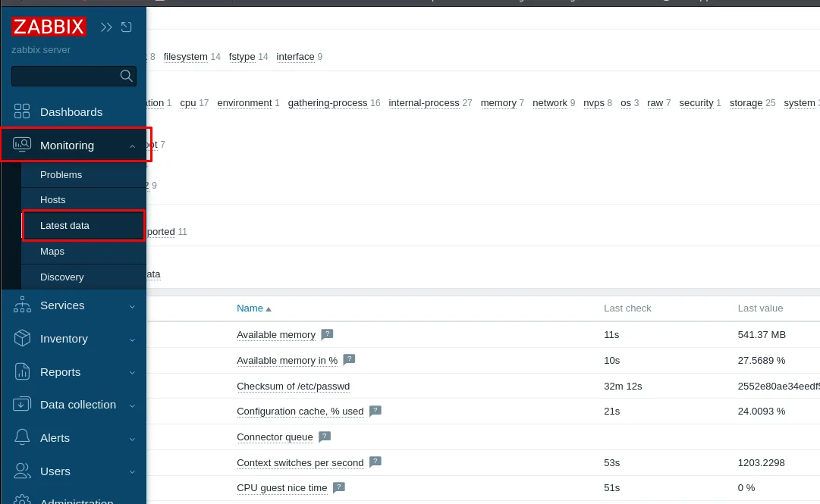Open help icon beside Connector queue

point(324,437)
